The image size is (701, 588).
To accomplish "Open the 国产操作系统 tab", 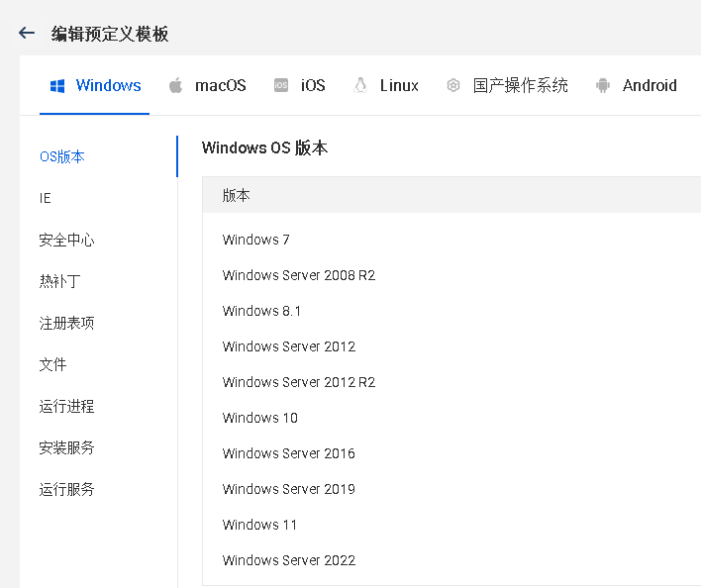I will point(520,86).
